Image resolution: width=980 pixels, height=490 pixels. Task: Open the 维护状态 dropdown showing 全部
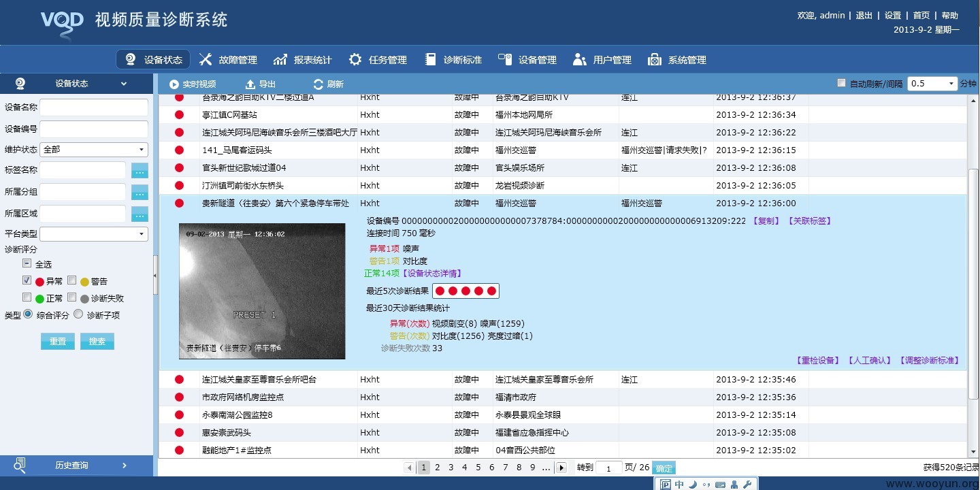coord(94,150)
